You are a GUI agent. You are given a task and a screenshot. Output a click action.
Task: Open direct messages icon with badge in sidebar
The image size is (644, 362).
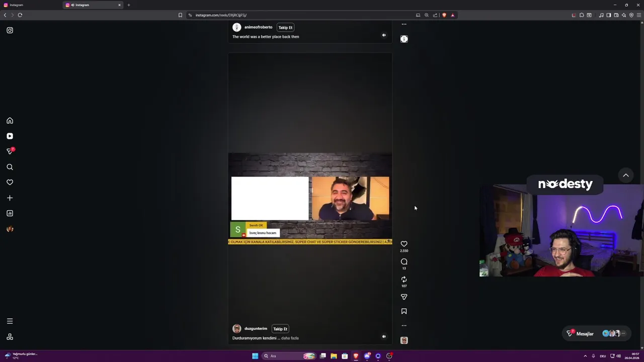10,151
